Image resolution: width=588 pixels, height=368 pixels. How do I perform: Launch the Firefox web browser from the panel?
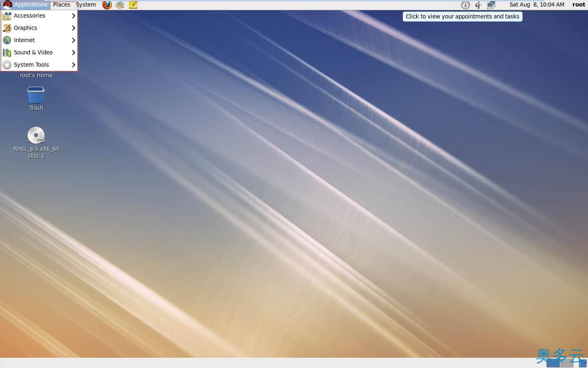pos(107,5)
